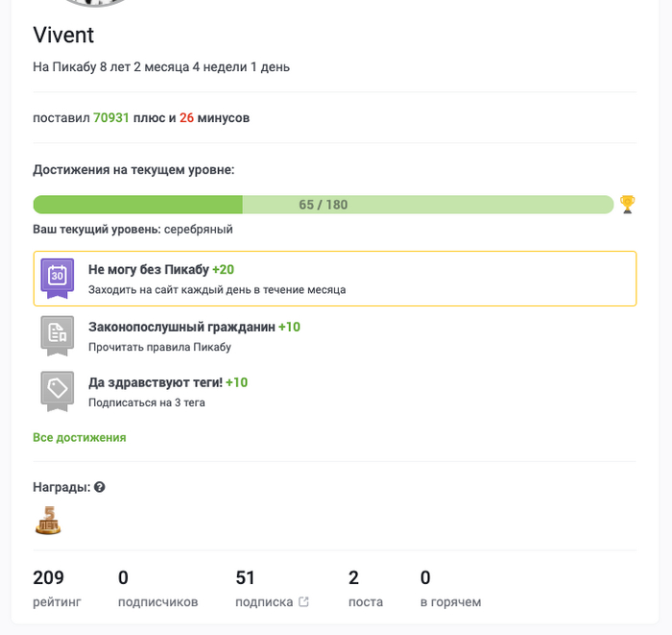
Task: Click the gray document rules badge
Action: (x=57, y=334)
